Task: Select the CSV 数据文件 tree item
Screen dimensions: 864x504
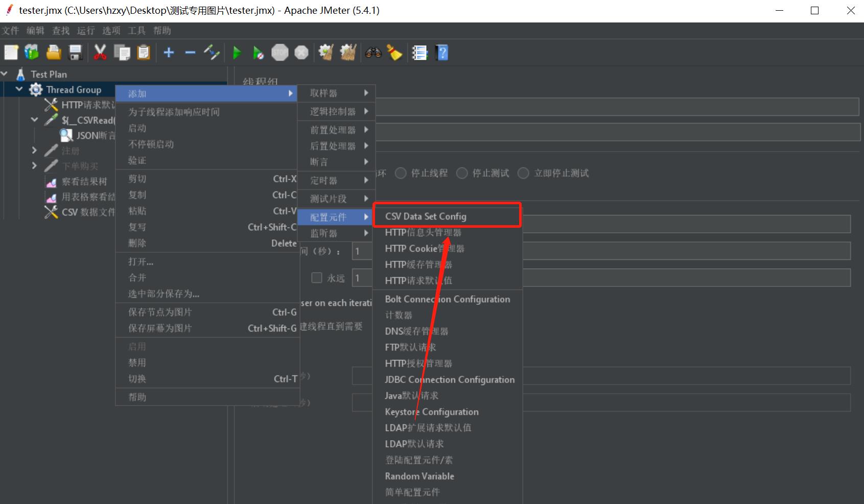Action: [x=88, y=212]
